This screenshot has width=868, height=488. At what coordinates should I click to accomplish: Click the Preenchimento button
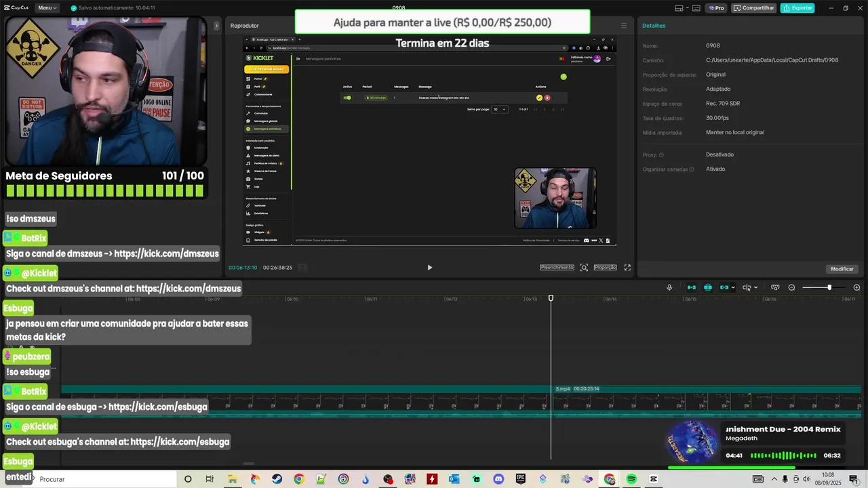(x=557, y=268)
